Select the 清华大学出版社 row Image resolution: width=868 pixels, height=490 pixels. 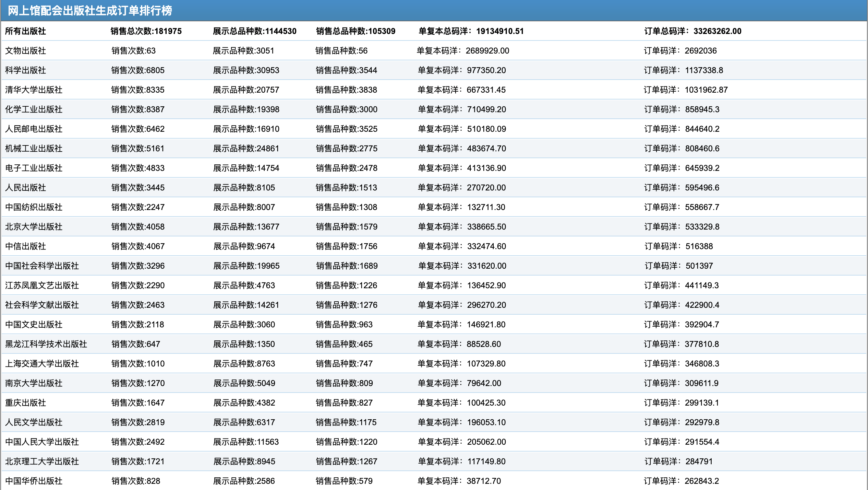pyautogui.click(x=34, y=90)
